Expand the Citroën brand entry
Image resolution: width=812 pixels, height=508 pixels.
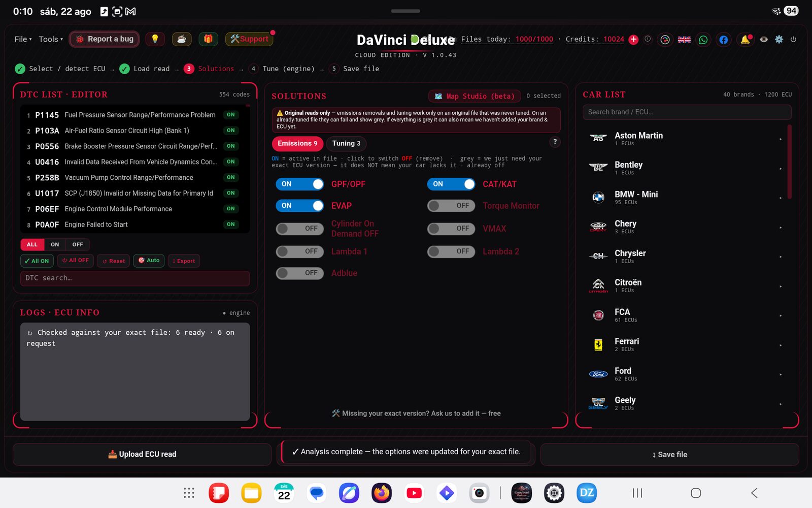point(687,285)
